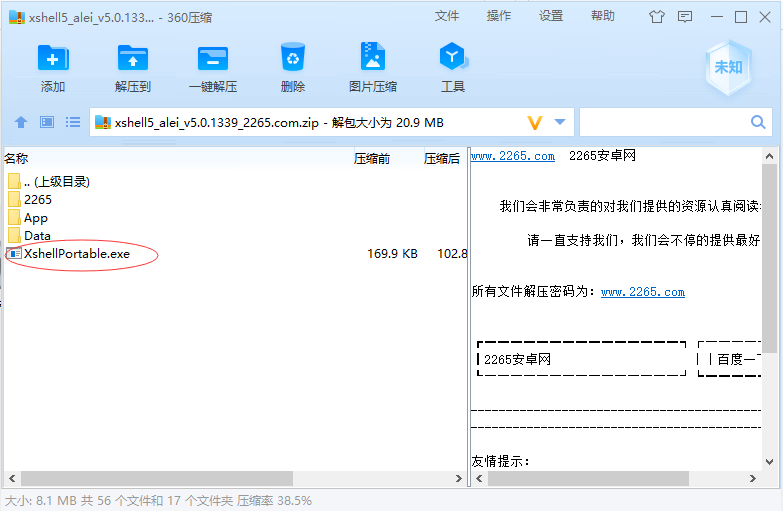Click the orange V icon in the path bar

click(x=535, y=122)
